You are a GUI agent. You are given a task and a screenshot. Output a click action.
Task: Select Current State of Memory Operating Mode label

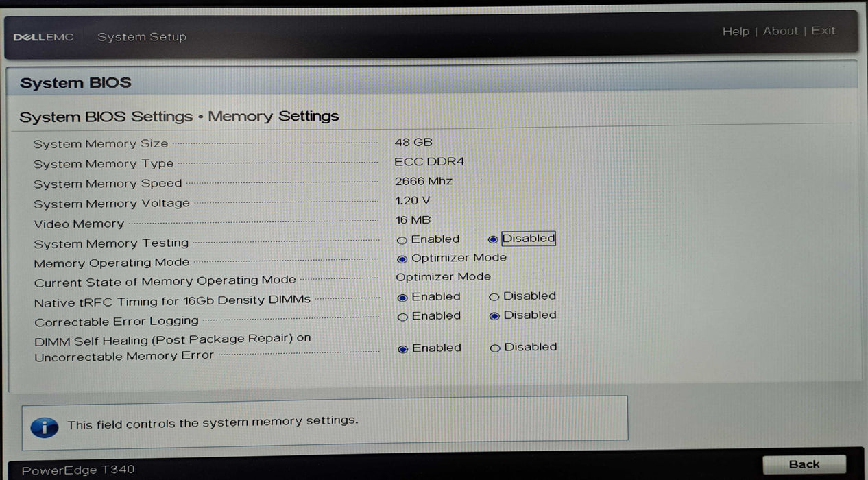tap(165, 282)
